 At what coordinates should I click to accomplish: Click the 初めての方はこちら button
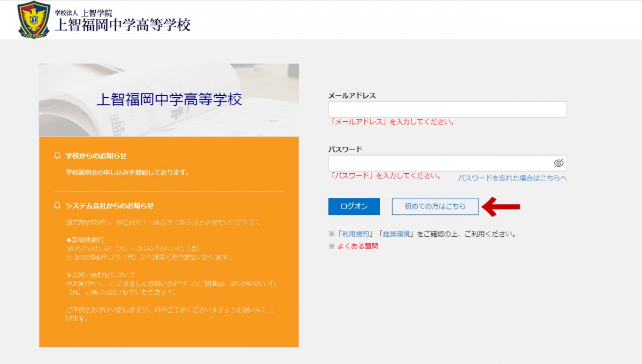435,206
